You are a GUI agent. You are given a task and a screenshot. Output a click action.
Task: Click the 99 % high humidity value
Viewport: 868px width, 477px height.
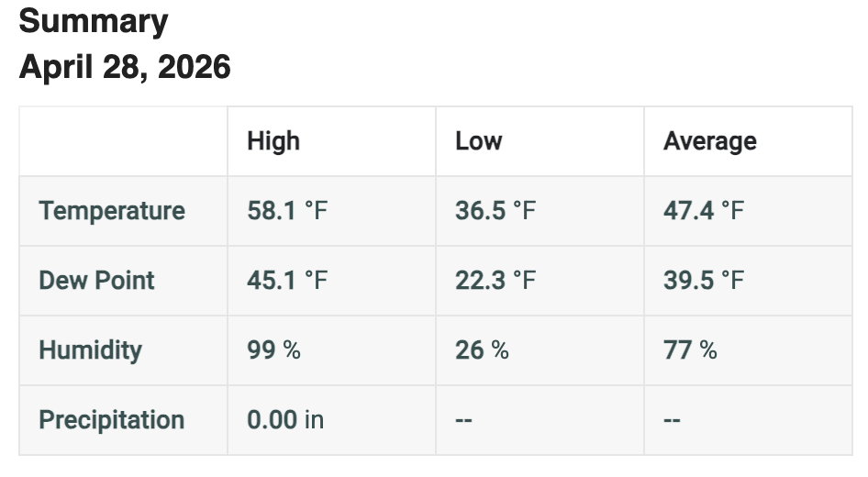click(273, 350)
